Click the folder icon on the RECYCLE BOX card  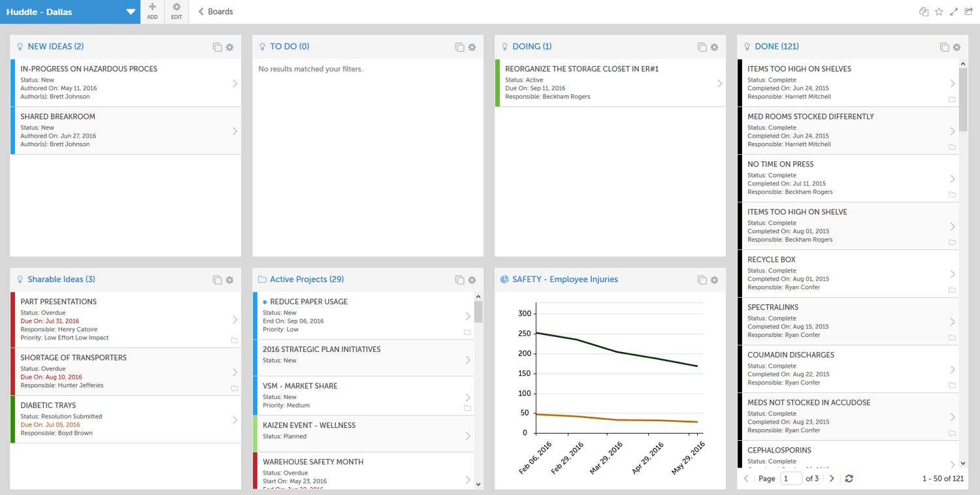[x=953, y=290]
